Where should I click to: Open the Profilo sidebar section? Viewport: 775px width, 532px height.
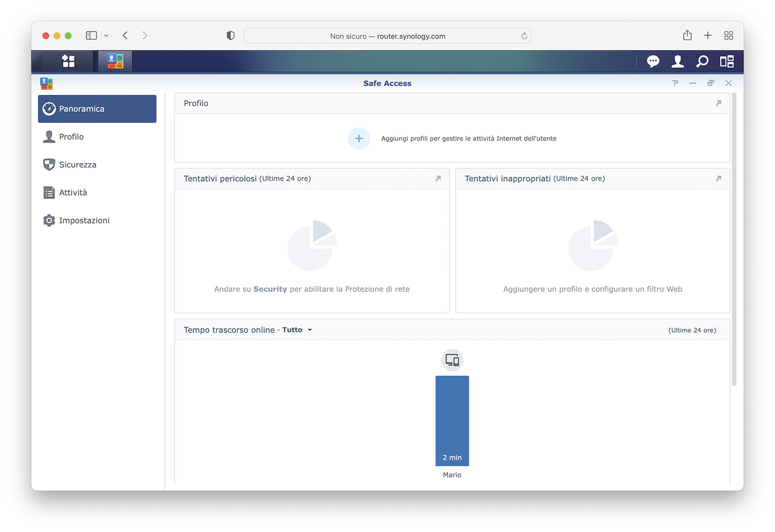point(97,137)
